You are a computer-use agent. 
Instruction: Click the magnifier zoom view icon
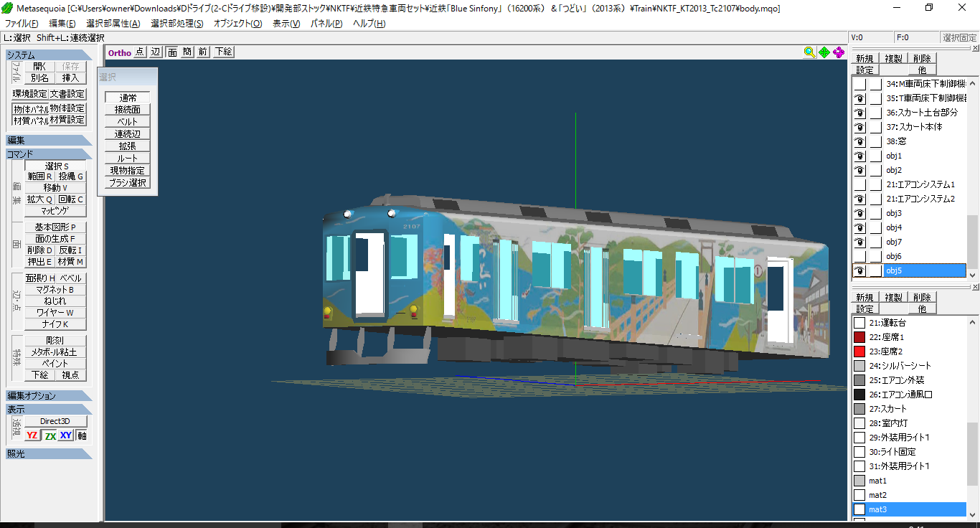point(809,52)
